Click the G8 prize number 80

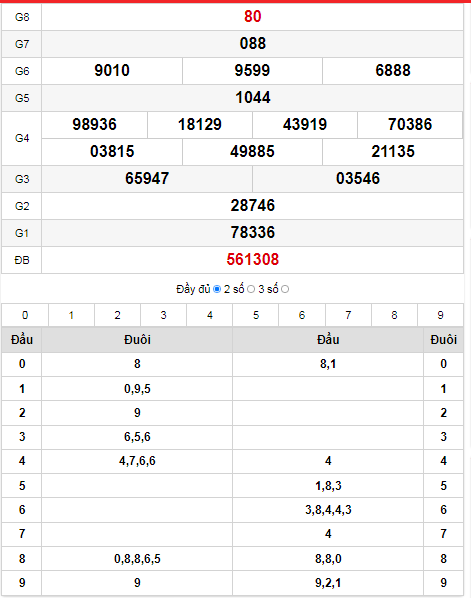coord(252,17)
